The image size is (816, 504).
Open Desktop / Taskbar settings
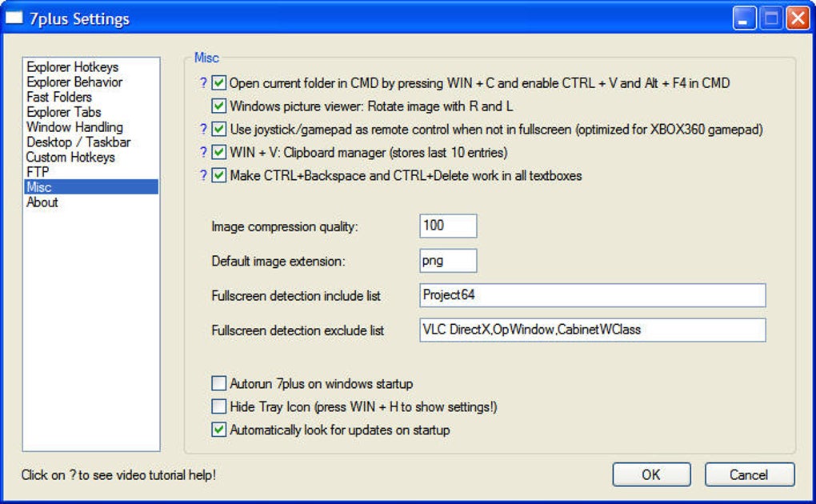click(x=91, y=142)
